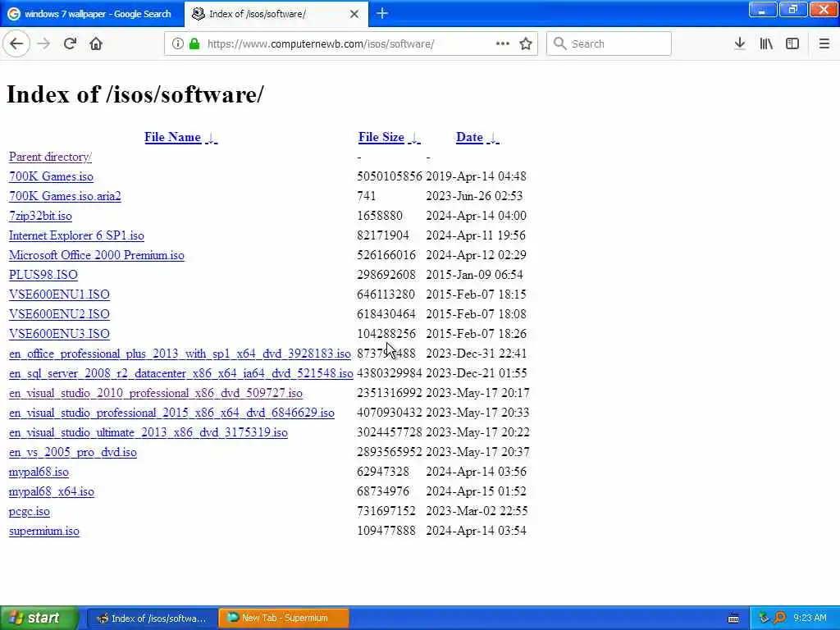
Task: Download en_office_professional_plus_2013 iso
Action: [180, 354]
